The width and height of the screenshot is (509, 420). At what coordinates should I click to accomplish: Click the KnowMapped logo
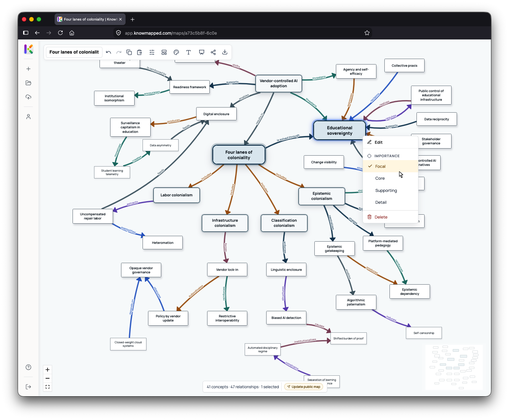29,49
